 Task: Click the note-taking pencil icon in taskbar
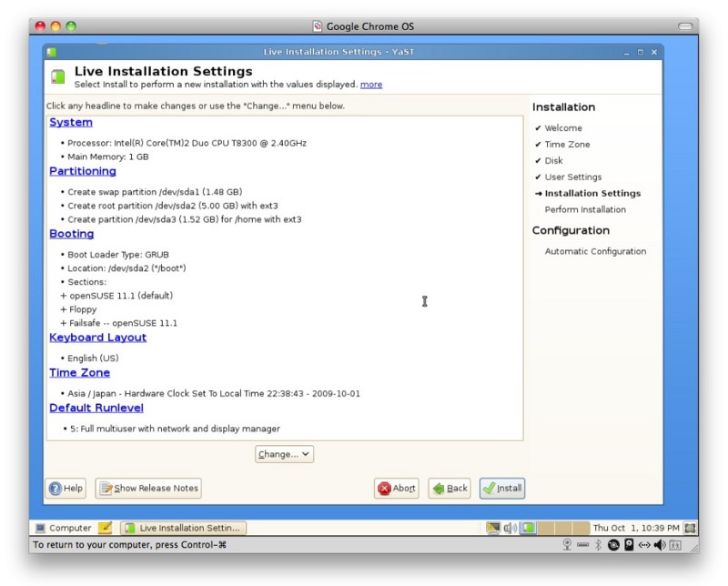(x=105, y=528)
